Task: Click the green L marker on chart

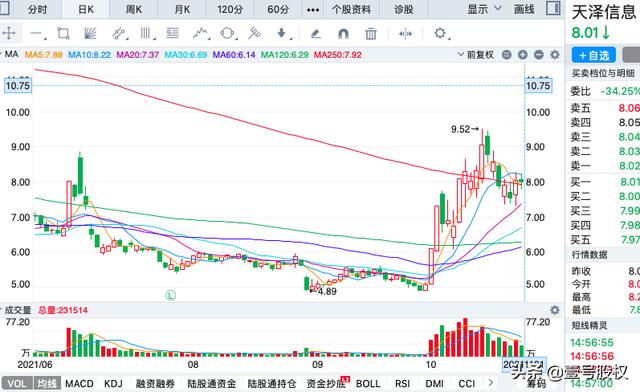Action: pos(171,295)
